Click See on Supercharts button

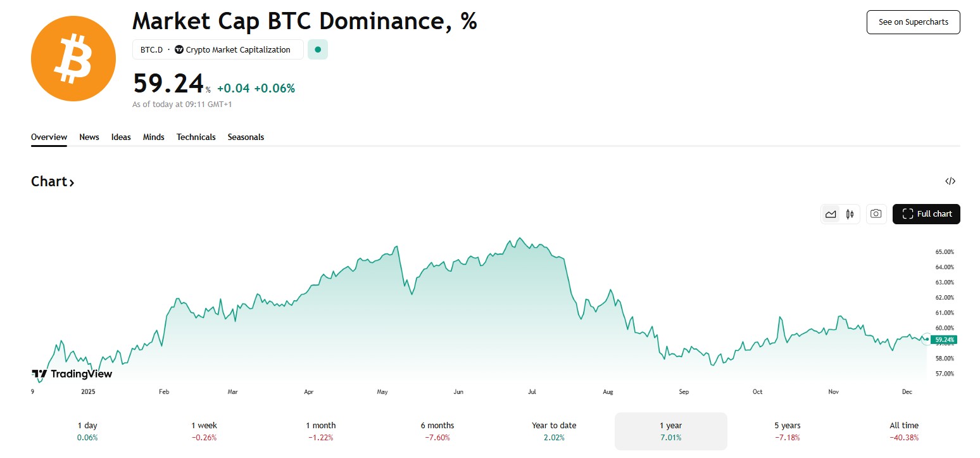[913, 22]
